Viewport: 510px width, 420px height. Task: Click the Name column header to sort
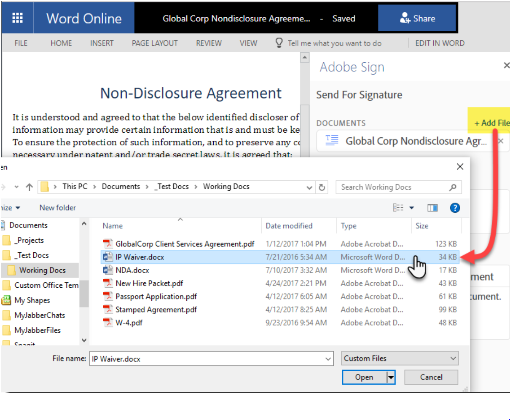[113, 226]
